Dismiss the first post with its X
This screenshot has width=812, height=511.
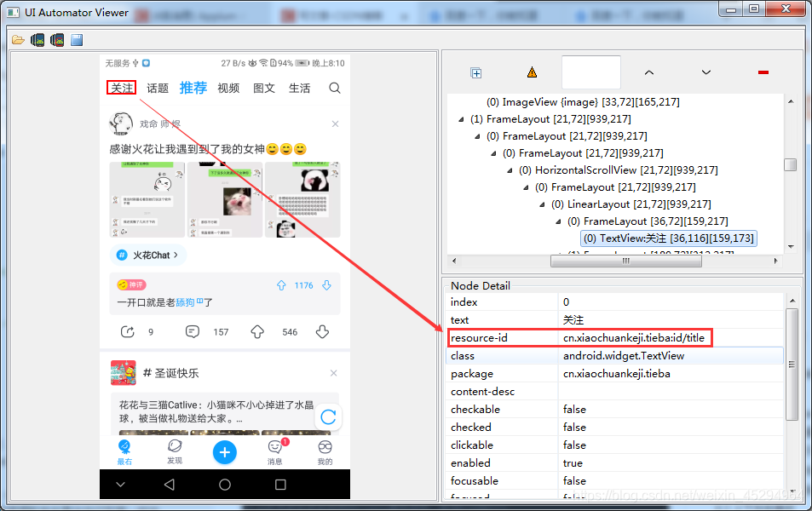tap(335, 123)
